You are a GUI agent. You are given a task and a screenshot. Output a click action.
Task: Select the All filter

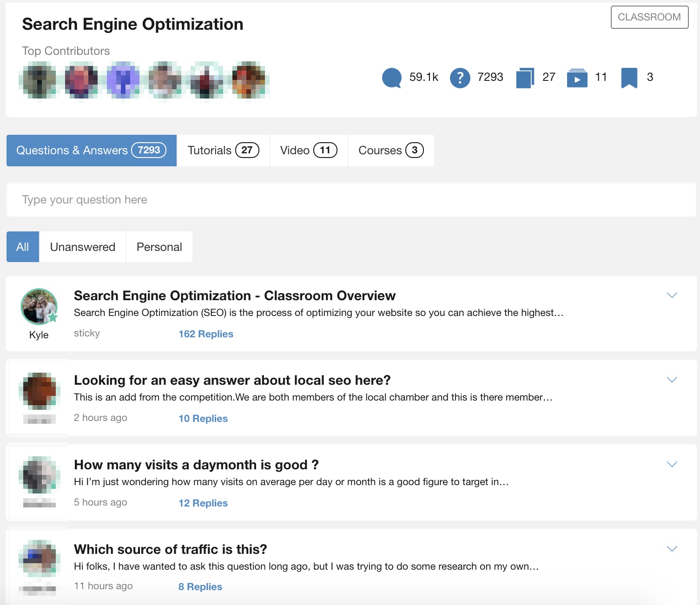23,247
